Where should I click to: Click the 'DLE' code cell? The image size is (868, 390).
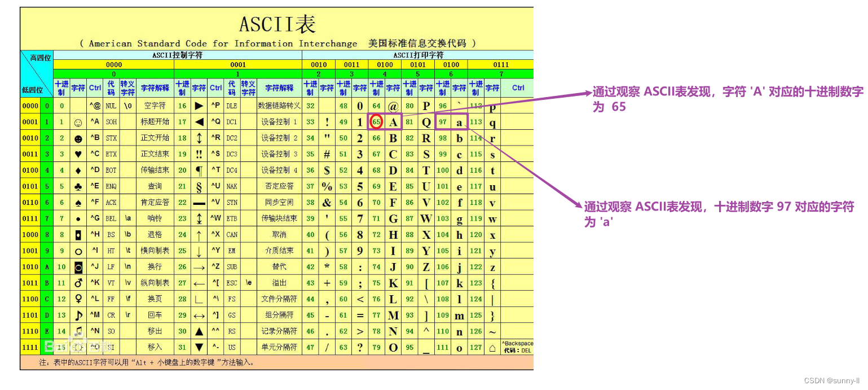pyautogui.click(x=232, y=106)
